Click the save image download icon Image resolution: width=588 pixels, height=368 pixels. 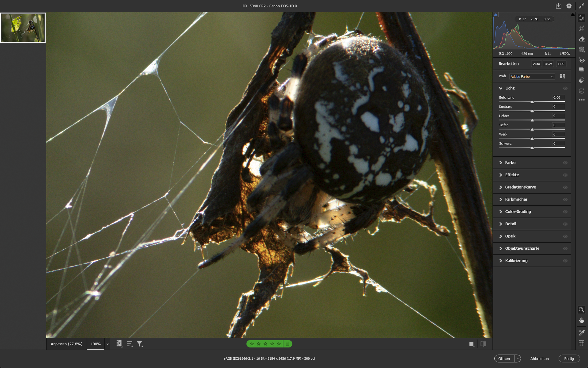559,6
